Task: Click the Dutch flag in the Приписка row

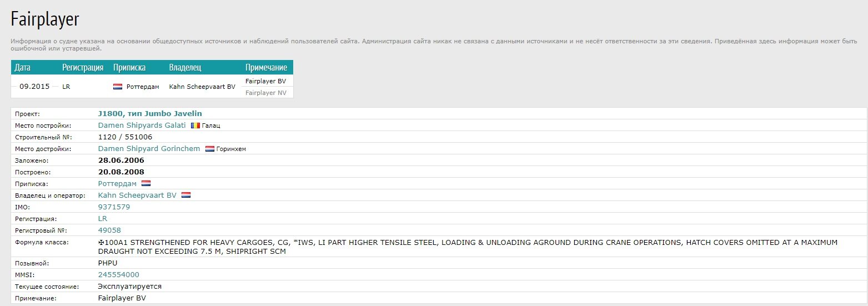Action: coord(145,184)
